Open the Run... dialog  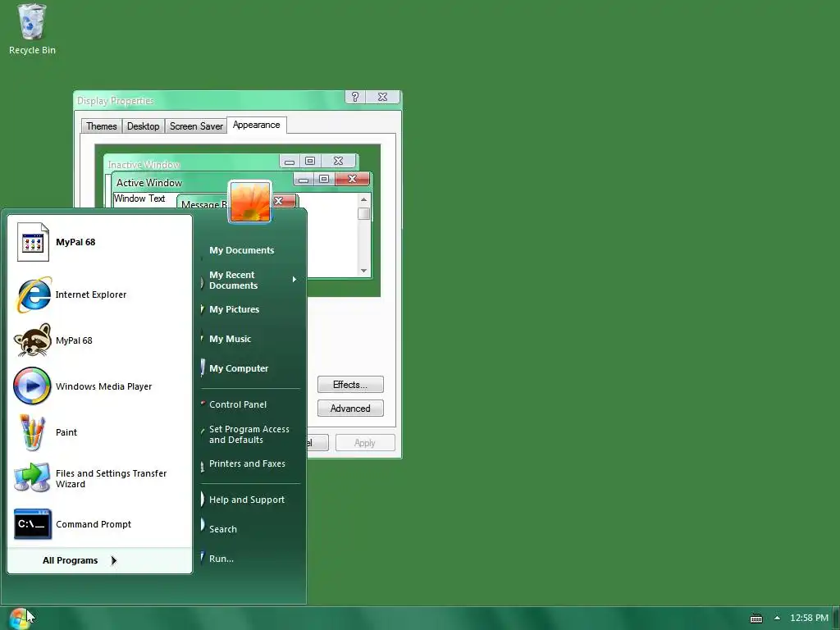coord(250,559)
